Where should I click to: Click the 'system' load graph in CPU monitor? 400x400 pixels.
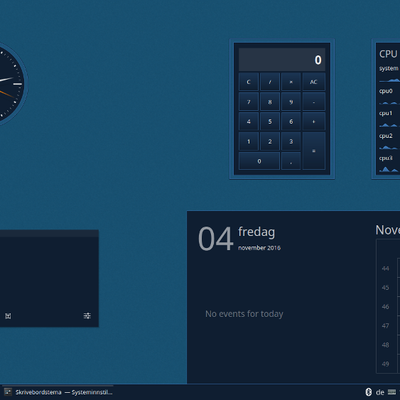tap(389, 79)
